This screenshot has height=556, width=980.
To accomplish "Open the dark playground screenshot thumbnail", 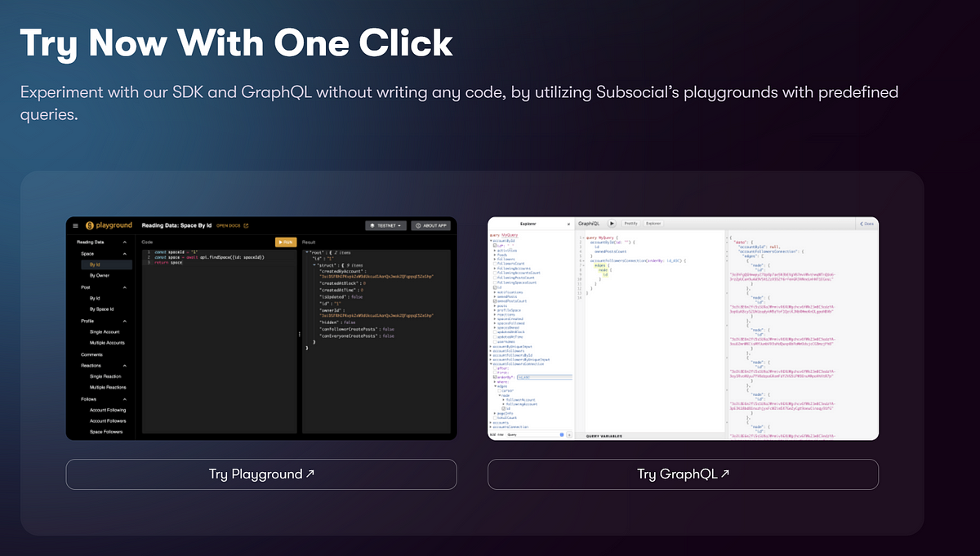I will coord(261,328).
